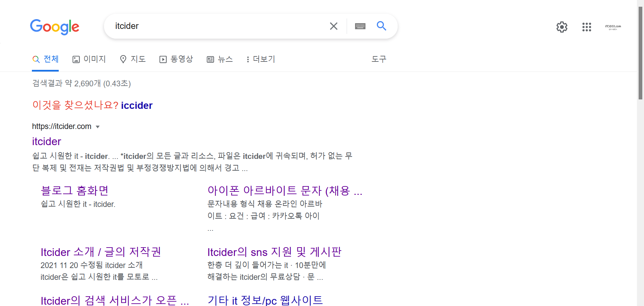Image resolution: width=644 pixels, height=306 pixels.
Task: Expand the arrow next to https://itcider.com
Action: (x=98, y=127)
